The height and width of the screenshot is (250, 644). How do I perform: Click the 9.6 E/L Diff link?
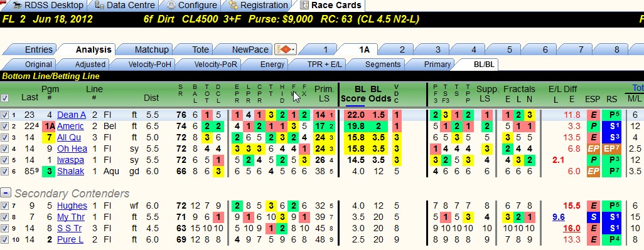click(x=558, y=217)
